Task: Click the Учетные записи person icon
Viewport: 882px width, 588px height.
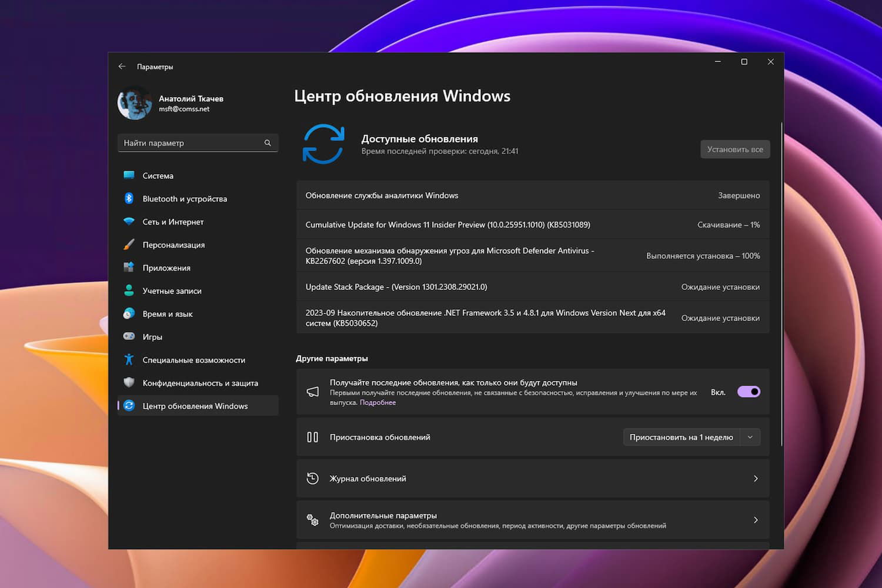Action: tap(129, 290)
